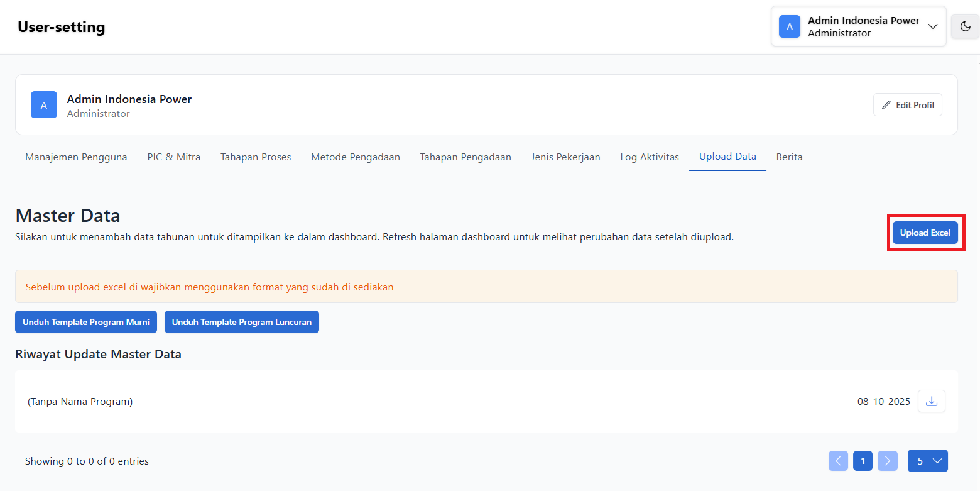Switch to the Tahapan Pengadaan tab
Image resolution: width=980 pixels, height=491 pixels.
pyautogui.click(x=465, y=157)
